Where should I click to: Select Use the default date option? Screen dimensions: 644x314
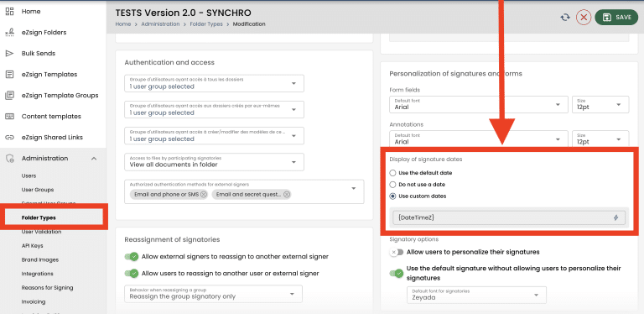pos(392,173)
